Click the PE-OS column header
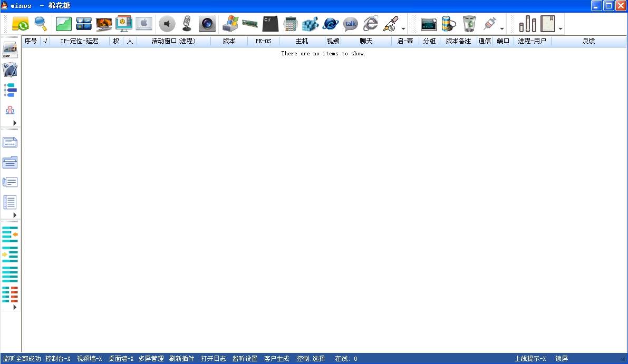 pos(263,41)
